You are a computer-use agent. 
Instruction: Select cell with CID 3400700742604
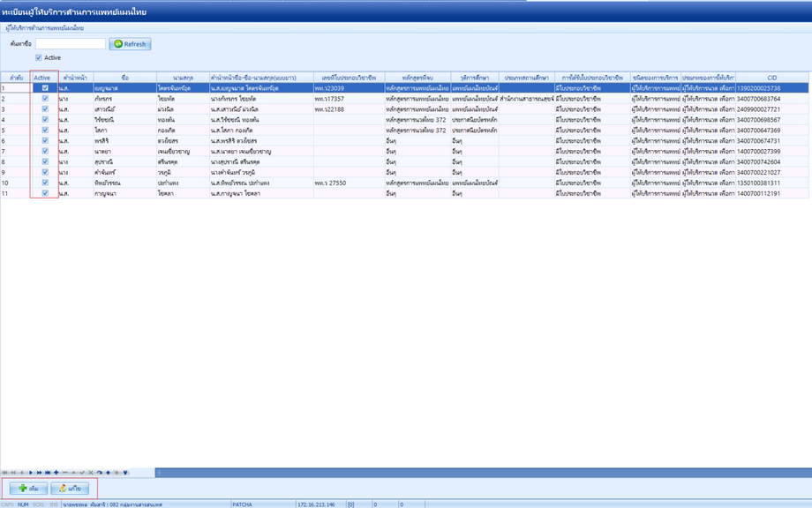point(772,162)
